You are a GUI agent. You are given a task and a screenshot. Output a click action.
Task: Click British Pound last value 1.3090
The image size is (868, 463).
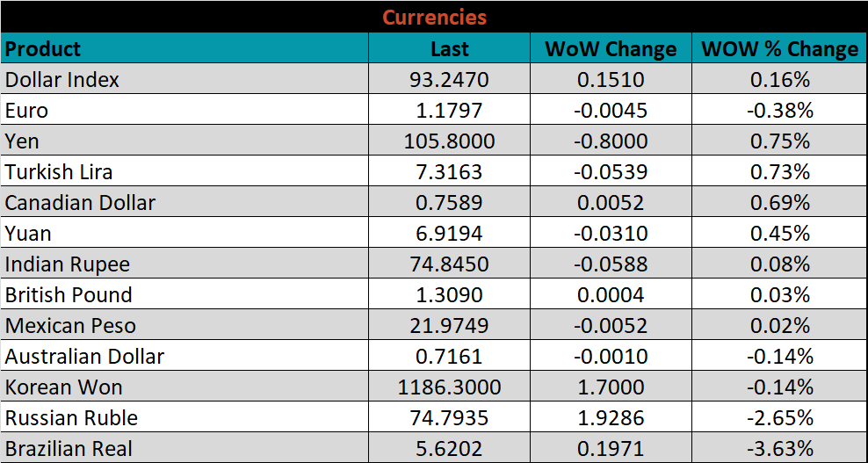pyautogui.click(x=449, y=295)
